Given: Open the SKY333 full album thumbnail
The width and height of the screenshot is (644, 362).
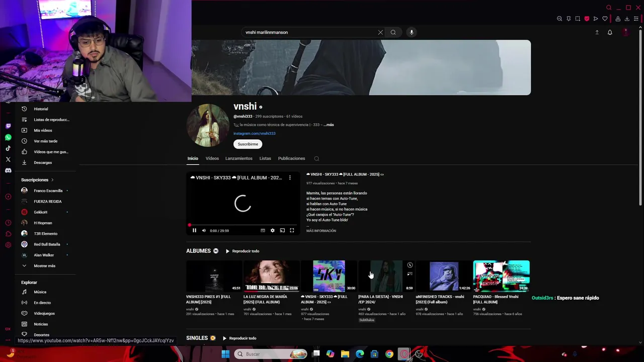Looking at the screenshot, I should pyautogui.click(x=329, y=276).
